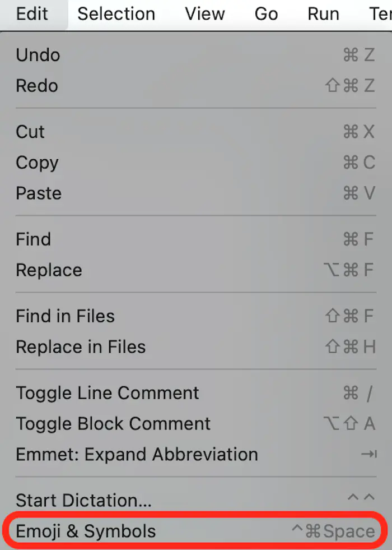The image size is (392, 550).
Task: Select the Paste menu entry
Action: click(39, 193)
